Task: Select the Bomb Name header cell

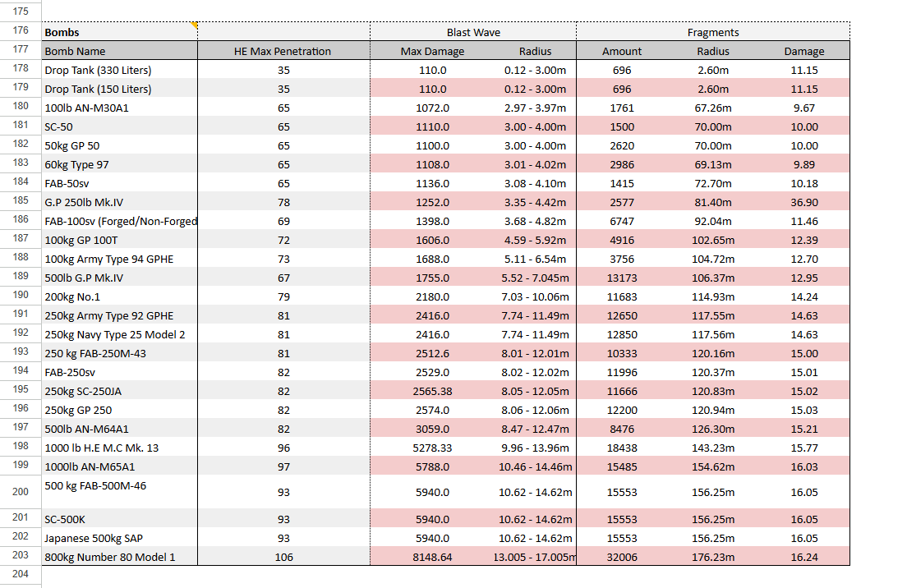Action: pos(119,51)
